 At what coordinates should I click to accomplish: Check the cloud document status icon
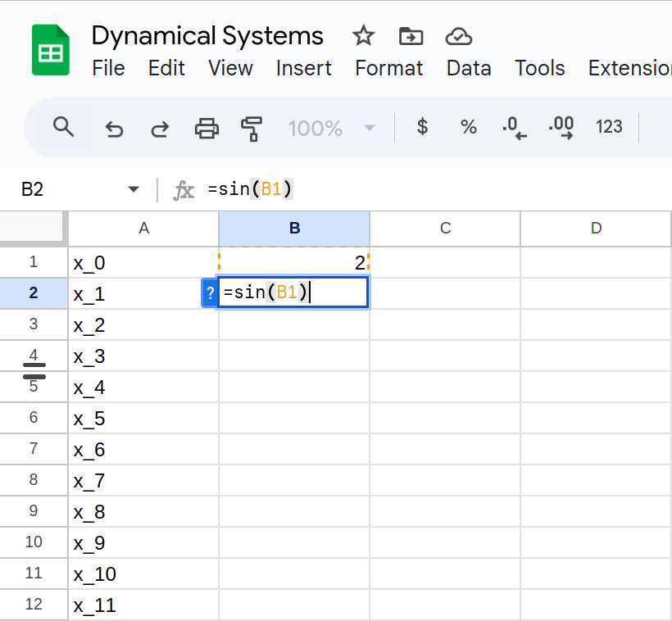click(458, 36)
